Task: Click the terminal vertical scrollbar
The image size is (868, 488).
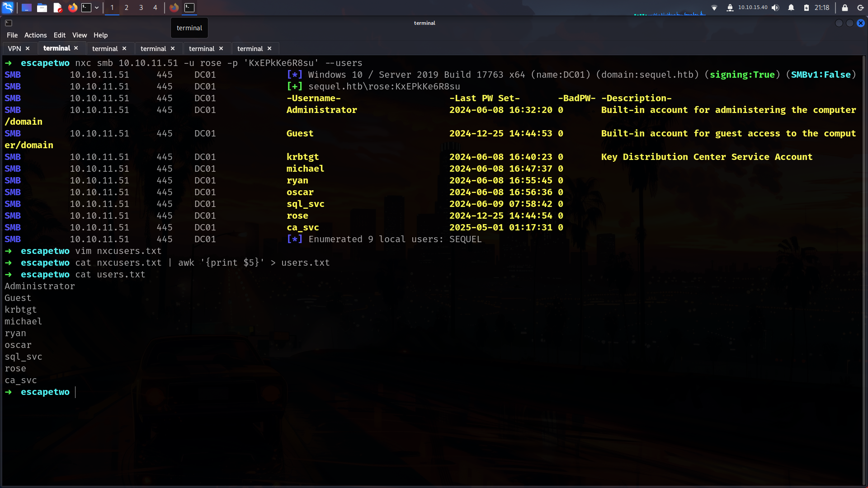Action: click(x=865, y=270)
